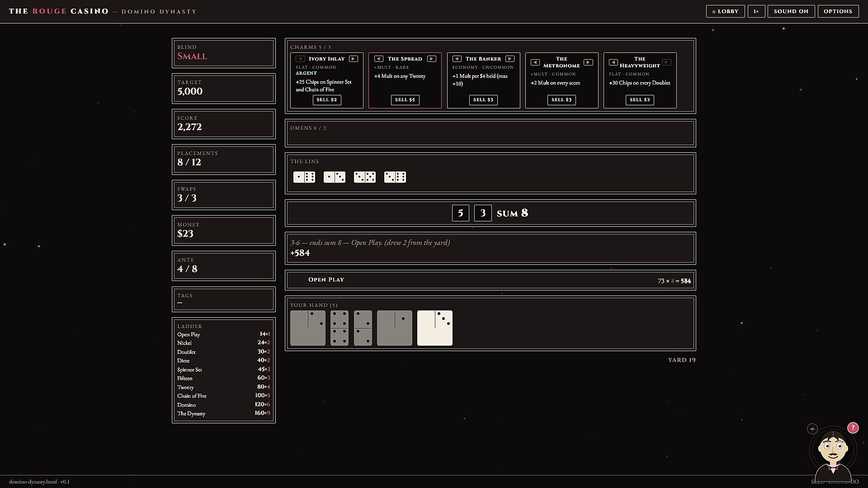Image resolution: width=868 pixels, height=488 pixels.
Task: Click the Target 5,000 panel
Action: pyautogui.click(x=224, y=89)
